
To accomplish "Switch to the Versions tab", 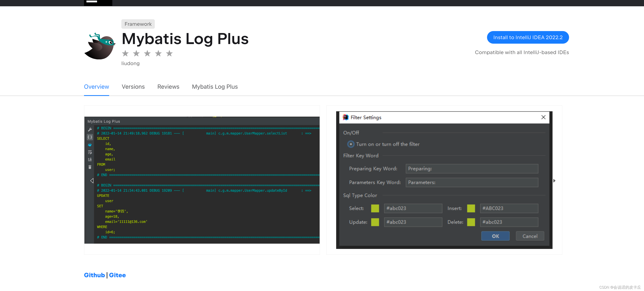I will (x=133, y=87).
